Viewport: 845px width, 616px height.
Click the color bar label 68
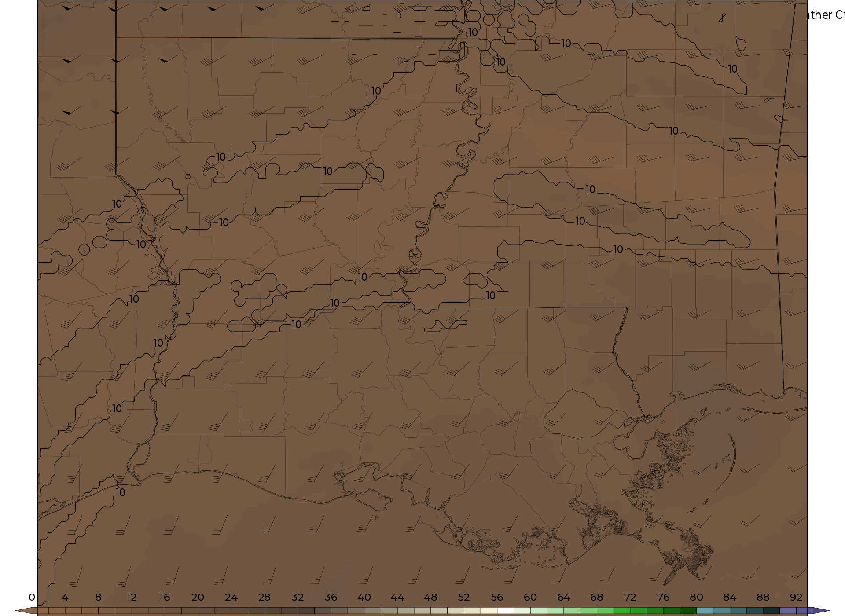597,597
